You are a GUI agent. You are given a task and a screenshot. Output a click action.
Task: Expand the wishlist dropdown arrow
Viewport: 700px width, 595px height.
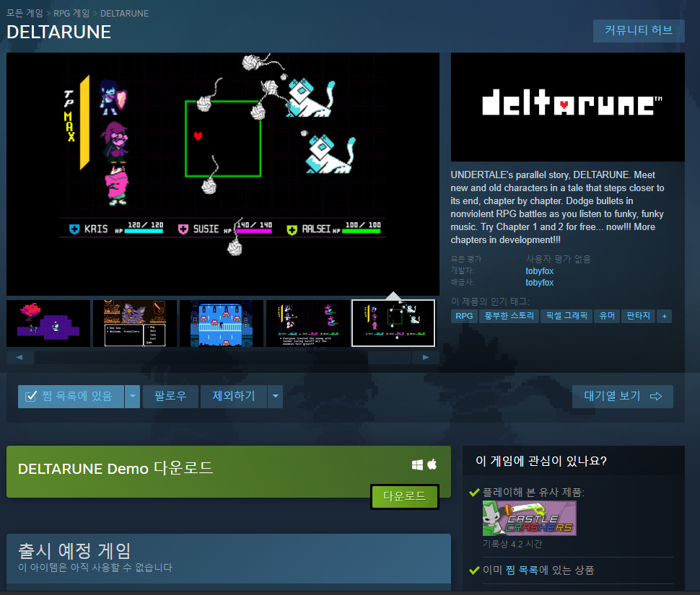[x=133, y=396]
